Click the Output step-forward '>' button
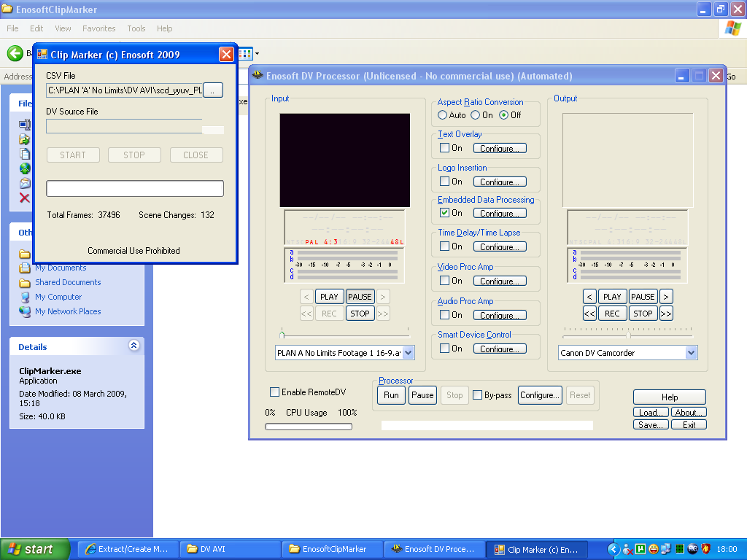 point(666,297)
